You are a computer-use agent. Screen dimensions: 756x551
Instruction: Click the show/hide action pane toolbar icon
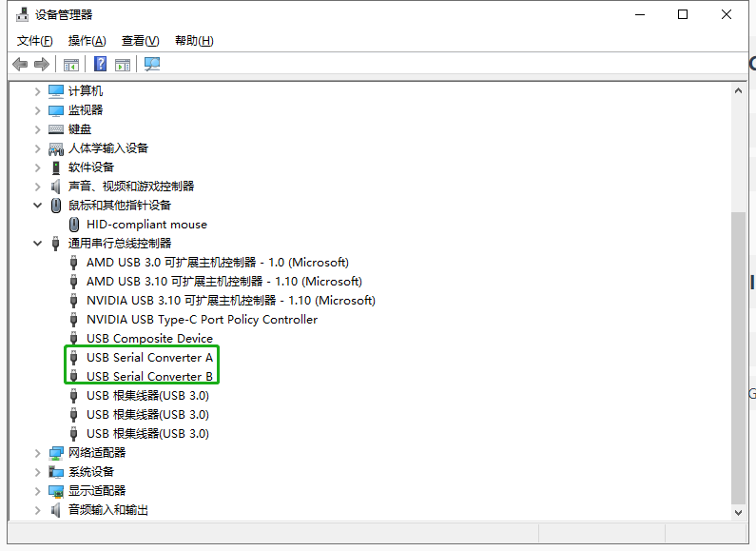point(123,64)
